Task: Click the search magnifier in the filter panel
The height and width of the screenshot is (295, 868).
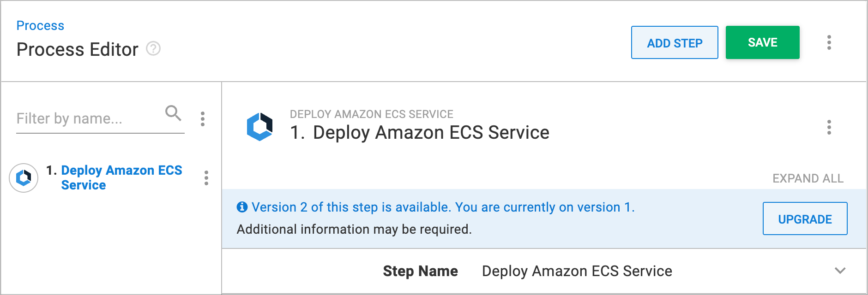Action: 173,113
